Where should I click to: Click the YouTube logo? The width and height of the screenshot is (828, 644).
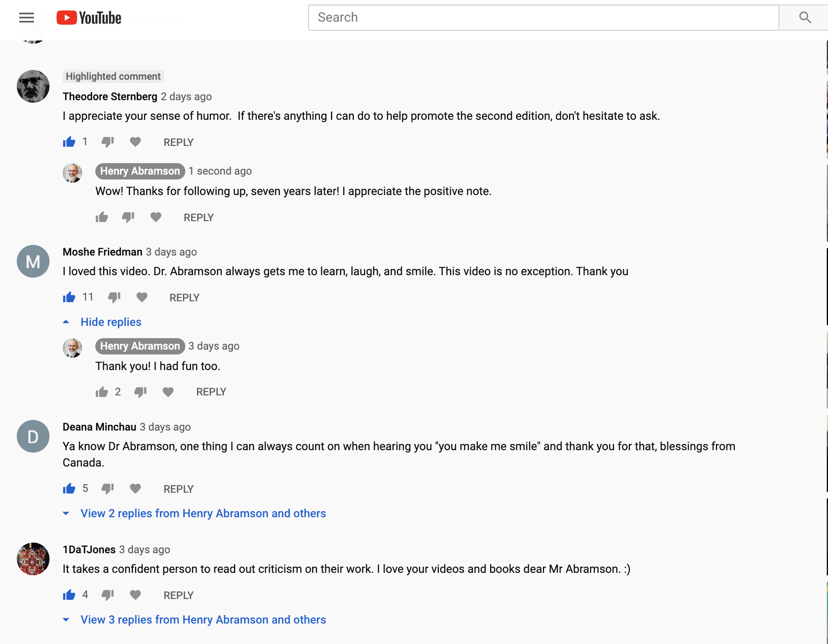(89, 18)
